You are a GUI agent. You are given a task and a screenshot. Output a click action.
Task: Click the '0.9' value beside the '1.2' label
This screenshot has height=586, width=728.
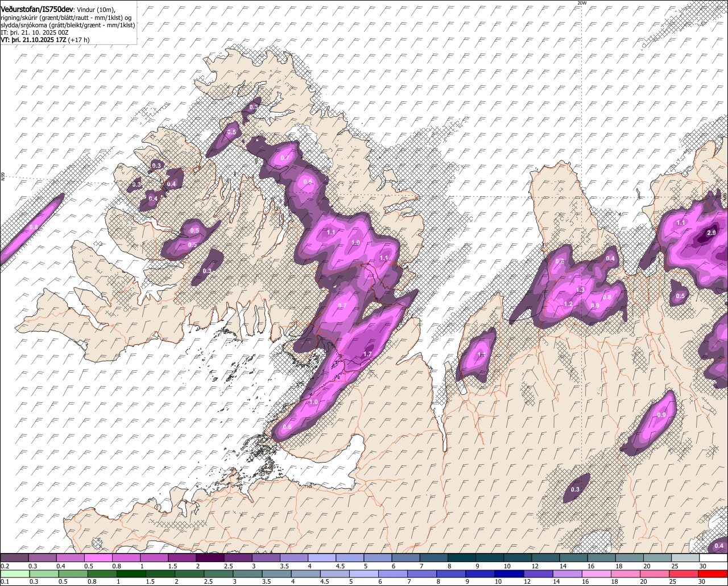pos(595,306)
